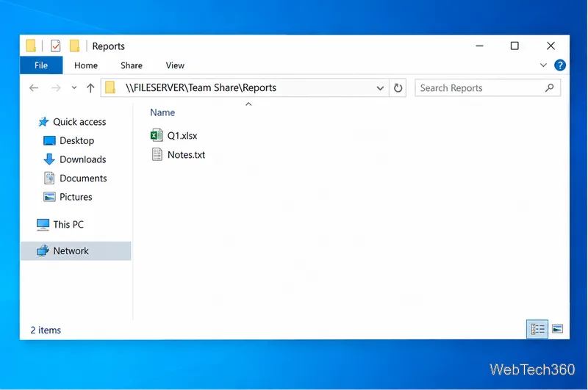The width and height of the screenshot is (588, 390).
Task: Click the search magnifier icon
Action: click(549, 88)
